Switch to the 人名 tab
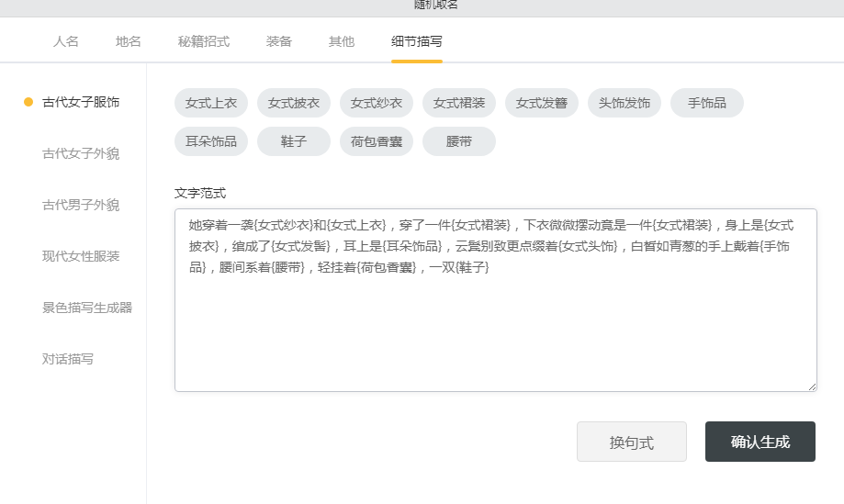 [x=66, y=41]
